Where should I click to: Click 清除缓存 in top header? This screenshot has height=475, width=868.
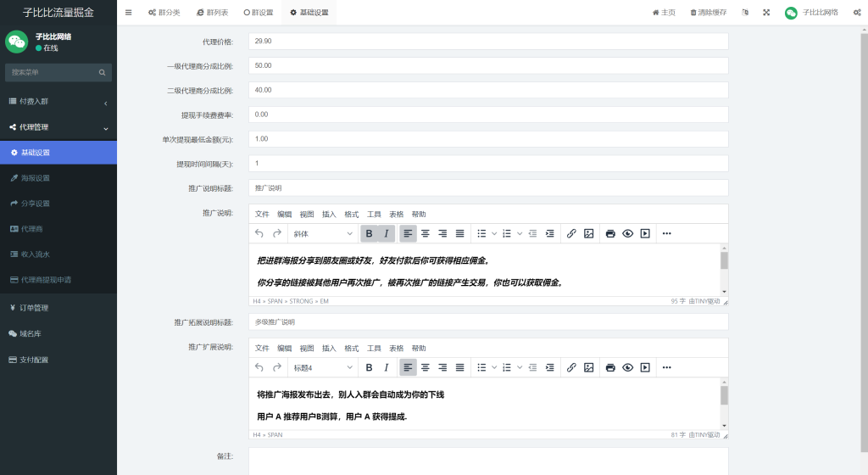(709, 13)
